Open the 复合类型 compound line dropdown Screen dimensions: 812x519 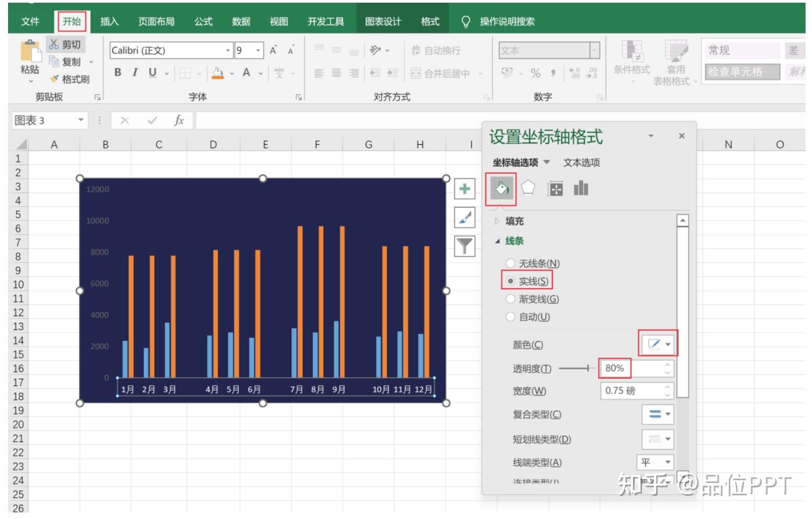(x=658, y=415)
